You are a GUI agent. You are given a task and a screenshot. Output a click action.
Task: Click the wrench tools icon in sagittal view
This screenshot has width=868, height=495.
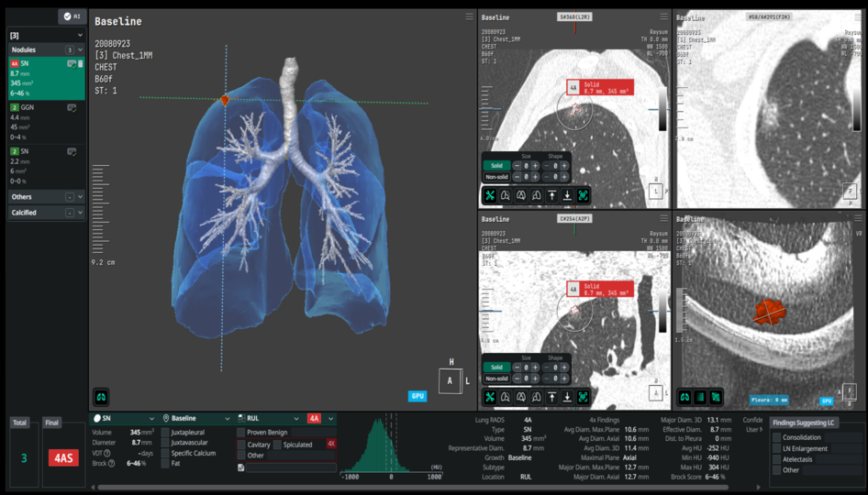coord(490,195)
